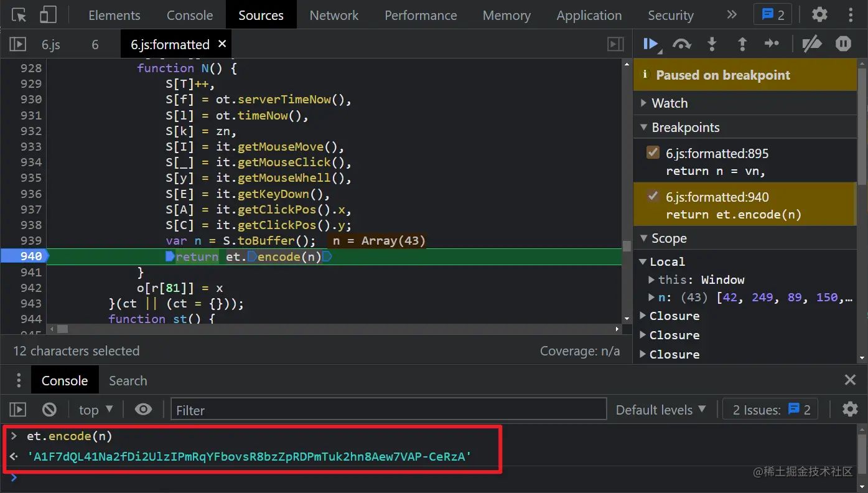Viewport: 868px width, 493px height.
Task: Toggle the device toolbar icon
Action: coord(48,15)
